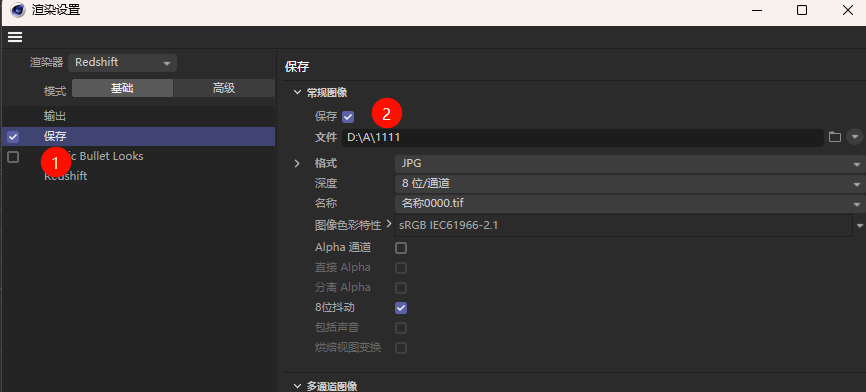Close the 渲染设置 window
The image size is (866, 392).
848,10
